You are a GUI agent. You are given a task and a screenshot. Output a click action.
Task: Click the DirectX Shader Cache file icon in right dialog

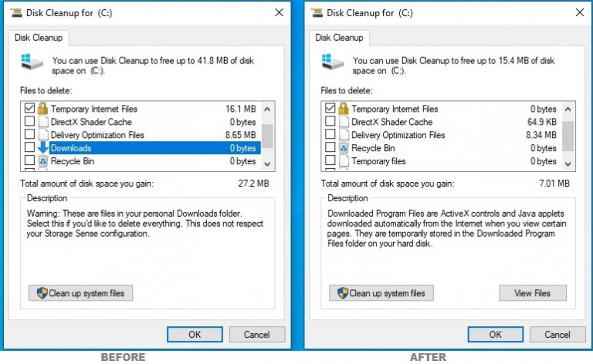point(344,122)
